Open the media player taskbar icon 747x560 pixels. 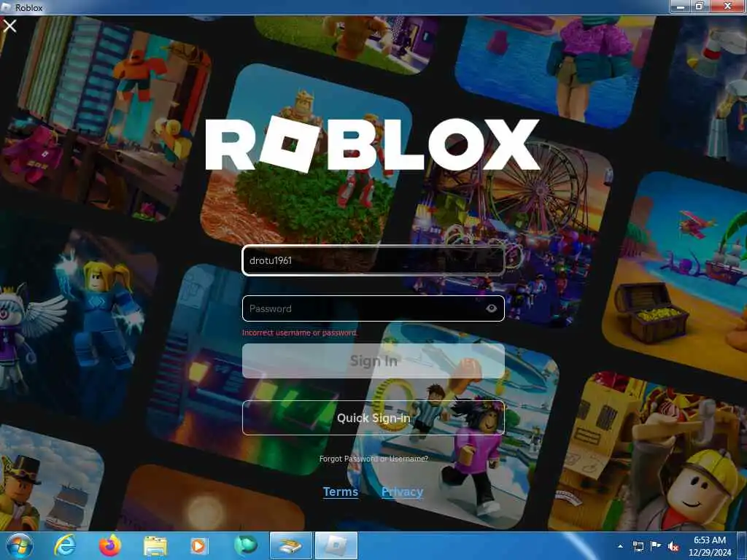199,546
